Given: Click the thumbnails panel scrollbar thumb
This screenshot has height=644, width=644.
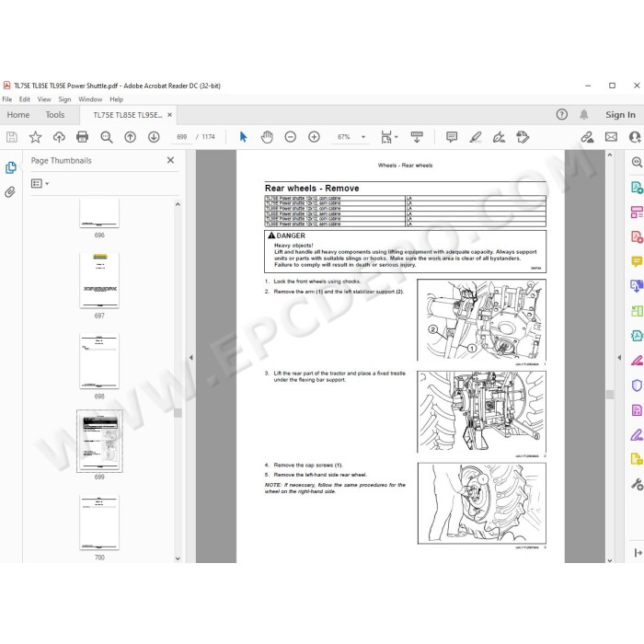Looking at the screenshot, I should [x=178, y=413].
